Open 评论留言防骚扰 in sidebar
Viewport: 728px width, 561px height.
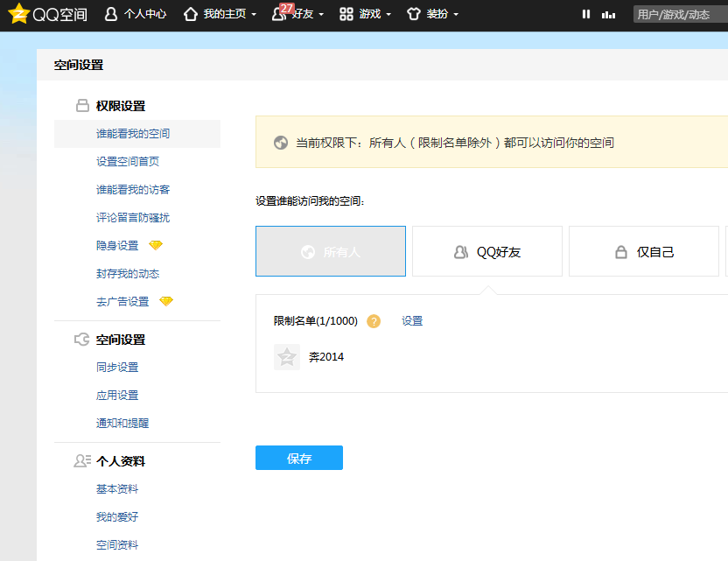pos(133,217)
